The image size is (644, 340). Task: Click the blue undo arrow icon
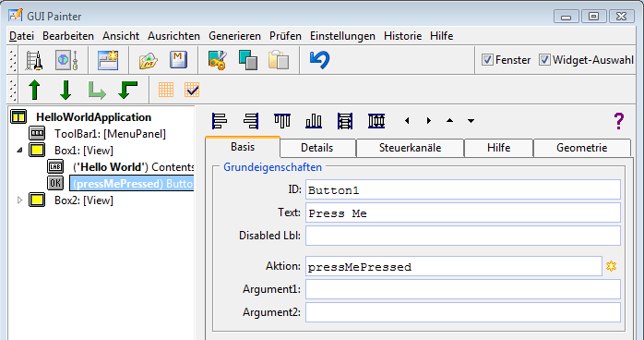(319, 60)
